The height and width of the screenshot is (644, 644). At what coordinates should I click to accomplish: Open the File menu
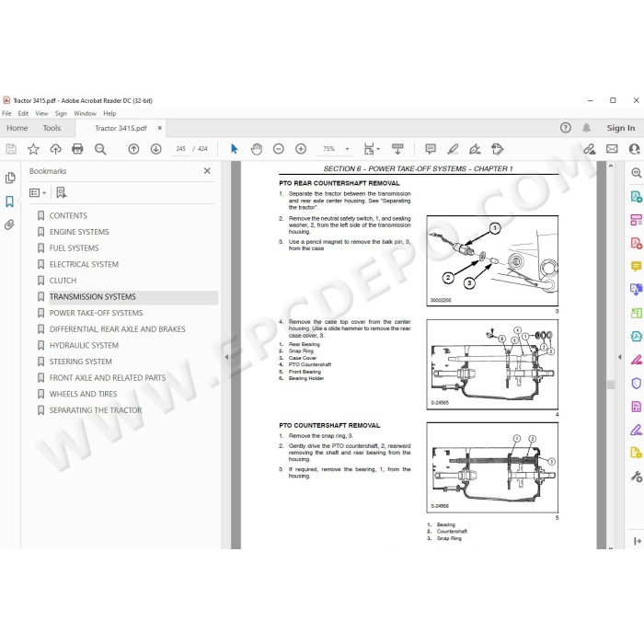6,113
